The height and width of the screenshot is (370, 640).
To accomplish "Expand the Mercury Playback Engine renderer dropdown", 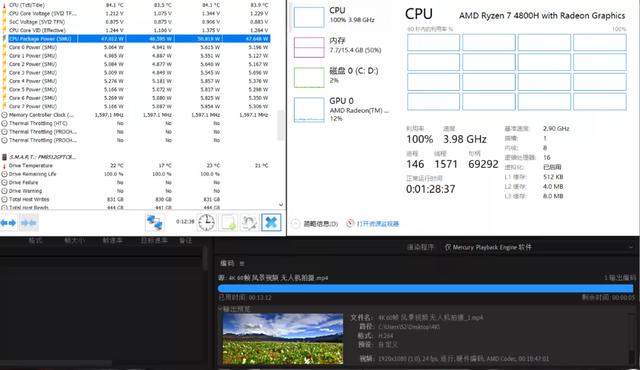I will (x=539, y=247).
